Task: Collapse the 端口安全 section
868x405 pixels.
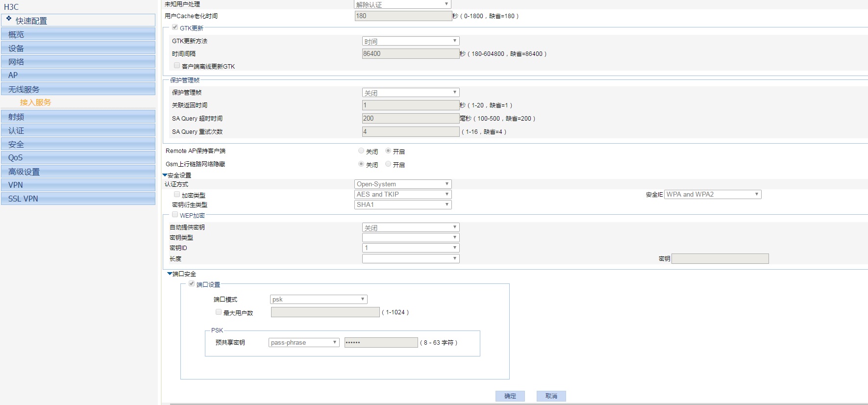Action: click(x=170, y=274)
